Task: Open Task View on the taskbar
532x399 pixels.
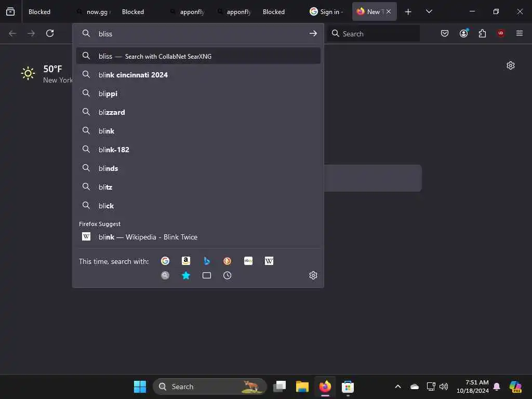Action: [280, 387]
